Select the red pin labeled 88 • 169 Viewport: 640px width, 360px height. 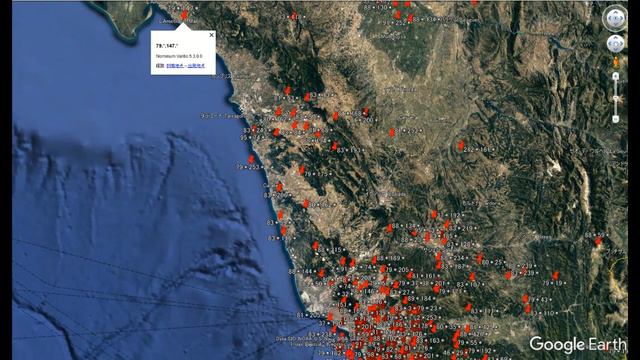tap(374, 260)
